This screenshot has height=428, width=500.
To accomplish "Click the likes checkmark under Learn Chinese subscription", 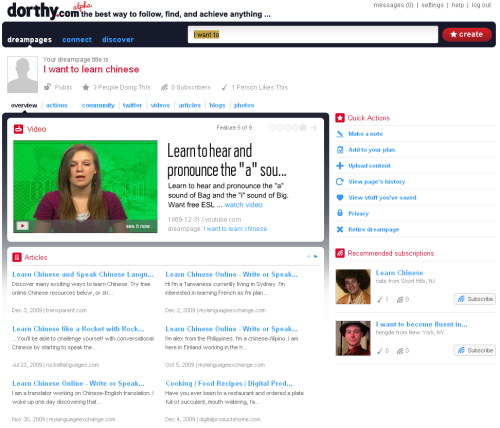I will [380, 300].
